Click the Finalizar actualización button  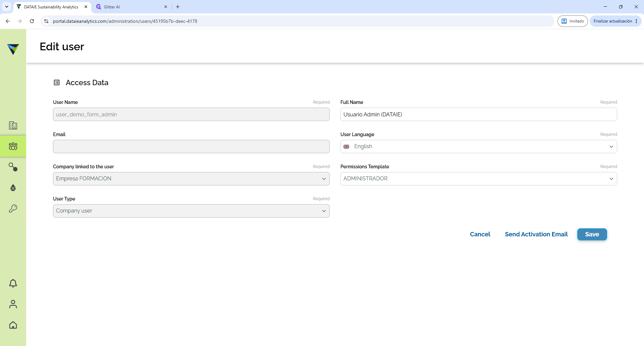coord(615,21)
